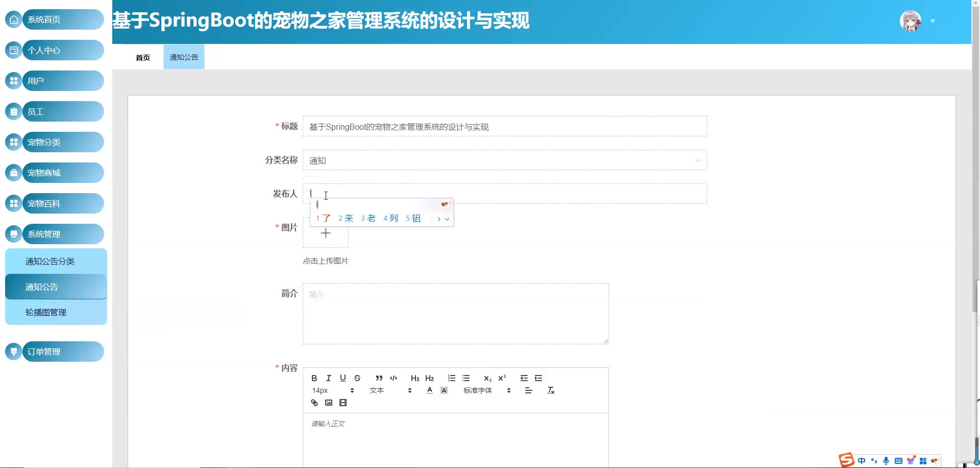Choose IME candidate 4 列
This screenshot has width=980, height=468.
tap(390, 218)
